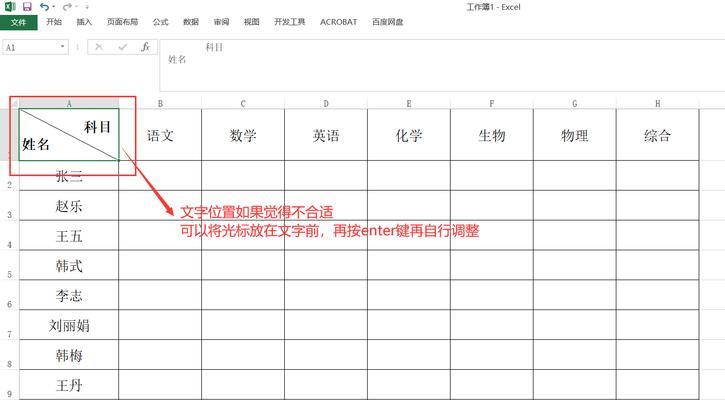Image resolution: width=725 pixels, height=400 pixels.
Task: Select column H header
Action: (657, 104)
